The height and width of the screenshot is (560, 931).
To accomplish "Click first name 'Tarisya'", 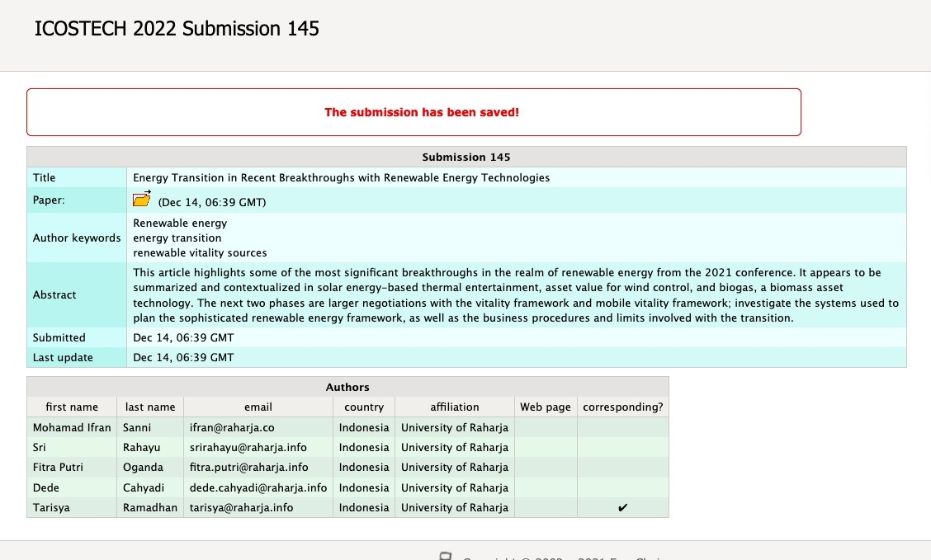I will 51,508.
